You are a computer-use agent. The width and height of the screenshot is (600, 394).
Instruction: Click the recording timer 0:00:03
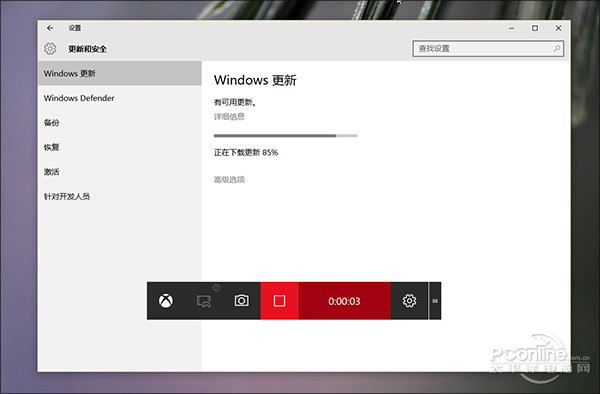344,301
